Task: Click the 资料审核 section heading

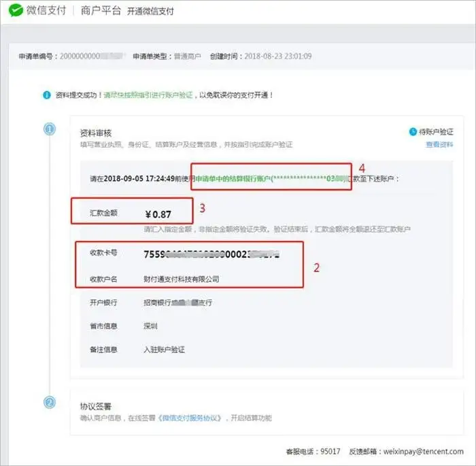Action: click(96, 133)
